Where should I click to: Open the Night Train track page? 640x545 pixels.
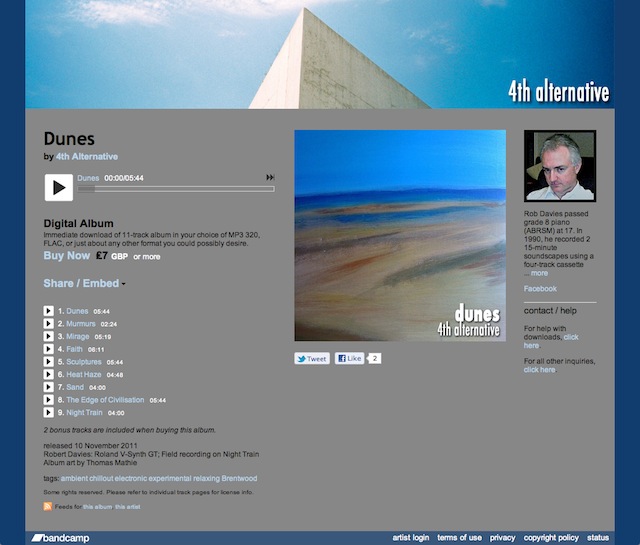click(84, 412)
